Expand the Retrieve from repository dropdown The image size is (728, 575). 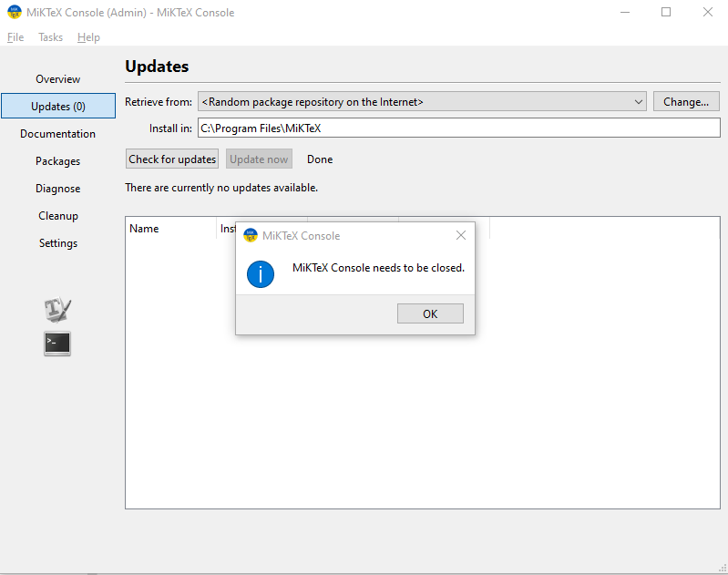[422, 102]
